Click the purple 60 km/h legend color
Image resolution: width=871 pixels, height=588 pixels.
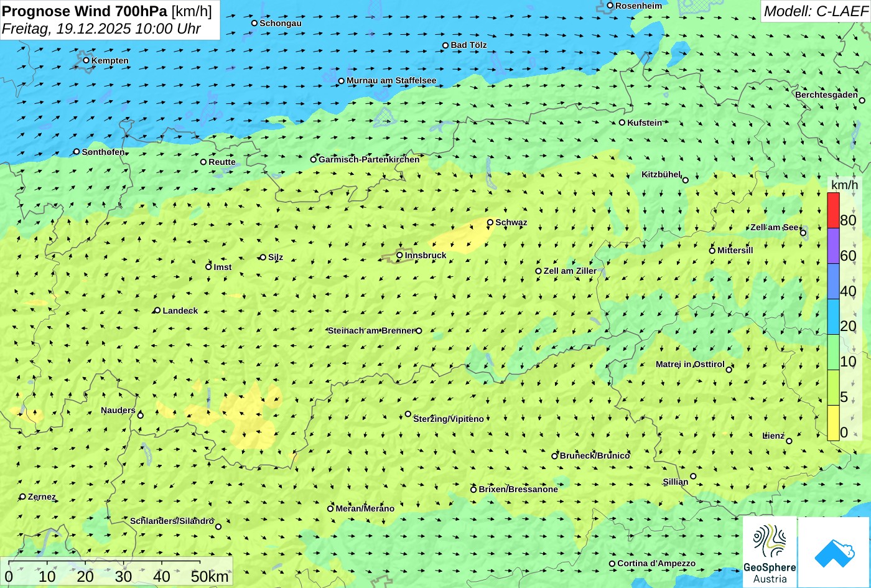[x=833, y=246]
